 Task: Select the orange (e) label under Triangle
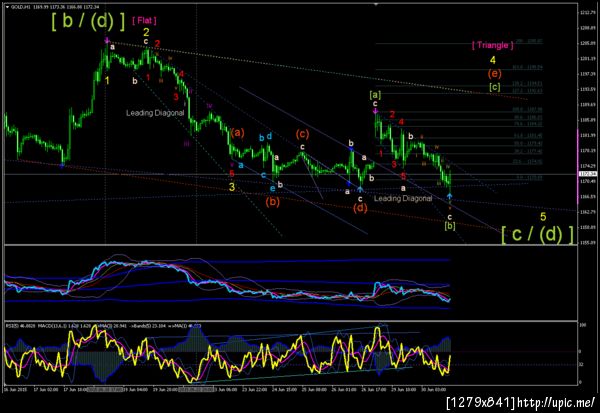pos(494,73)
